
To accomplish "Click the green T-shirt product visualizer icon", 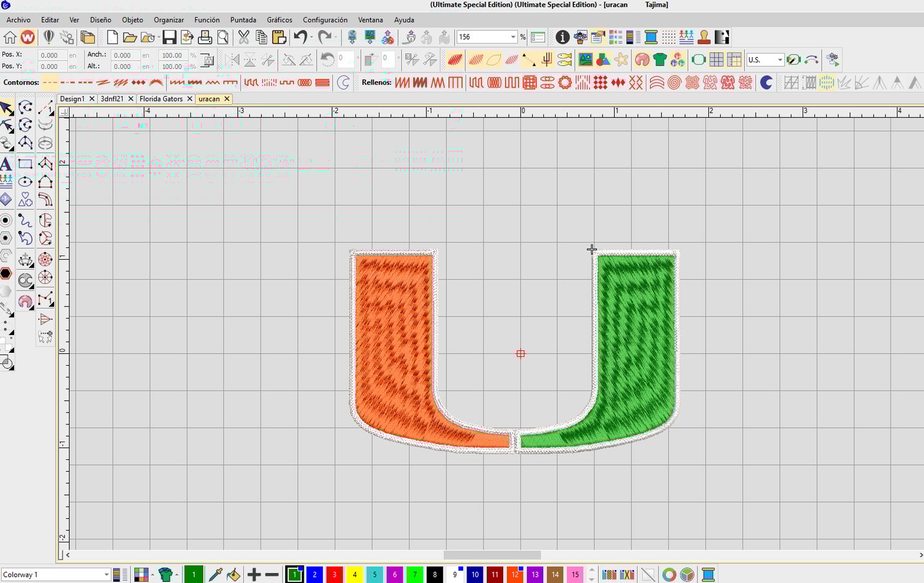I will (x=660, y=60).
